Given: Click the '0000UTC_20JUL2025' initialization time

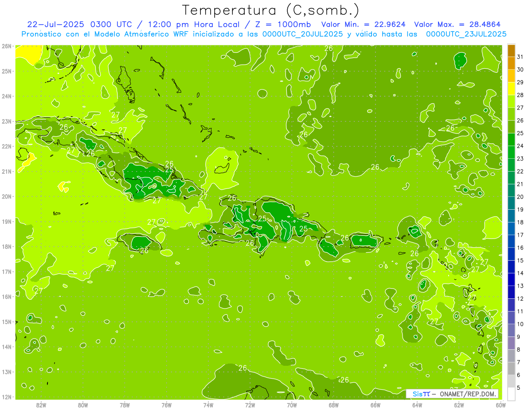Looking at the screenshot, I should tap(303, 34).
